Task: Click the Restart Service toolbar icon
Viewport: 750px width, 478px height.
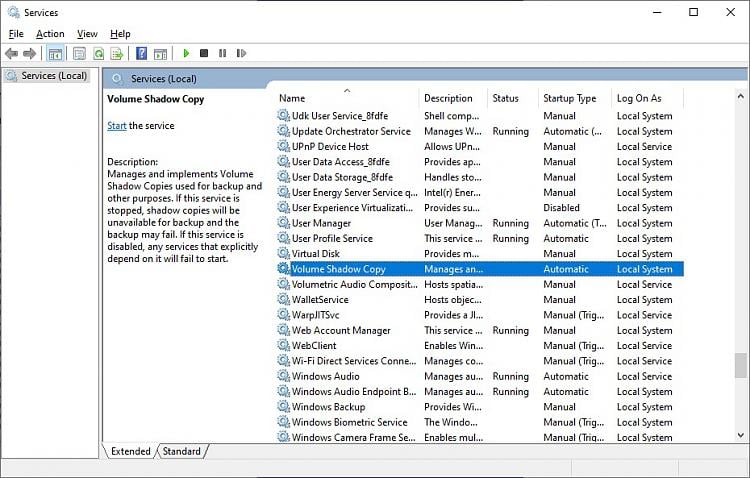Action: [x=241, y=53]
